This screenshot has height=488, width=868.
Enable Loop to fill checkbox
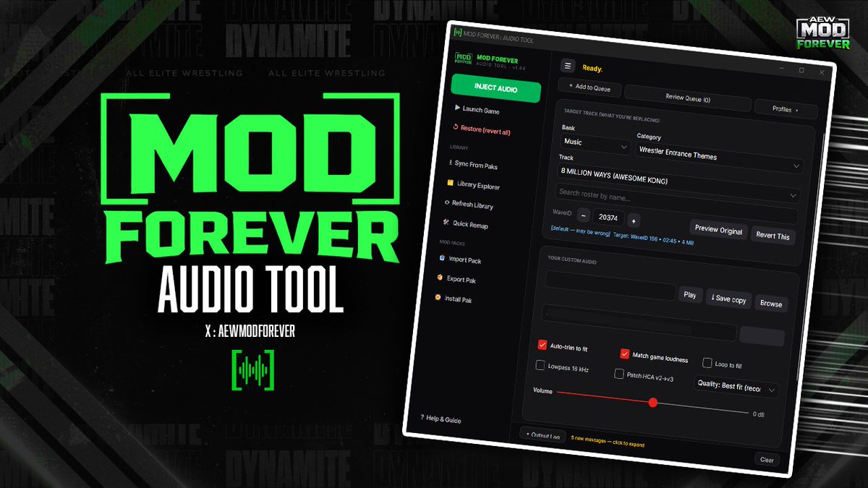point(707,363)
